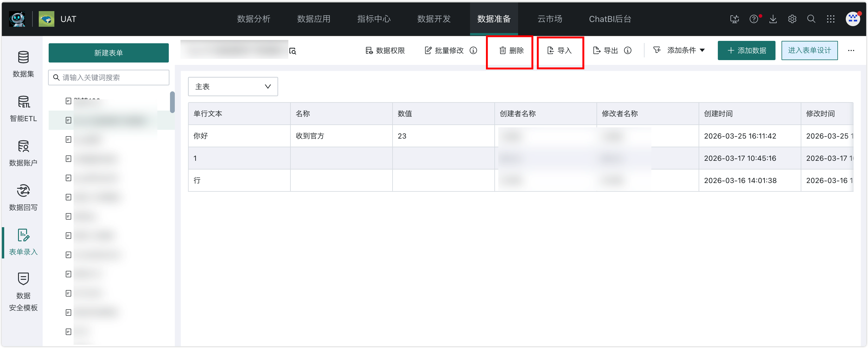Click the 进入表单设计 button
Image resolution: width=868 pixels, height=348 pixels.
(809, 50)
